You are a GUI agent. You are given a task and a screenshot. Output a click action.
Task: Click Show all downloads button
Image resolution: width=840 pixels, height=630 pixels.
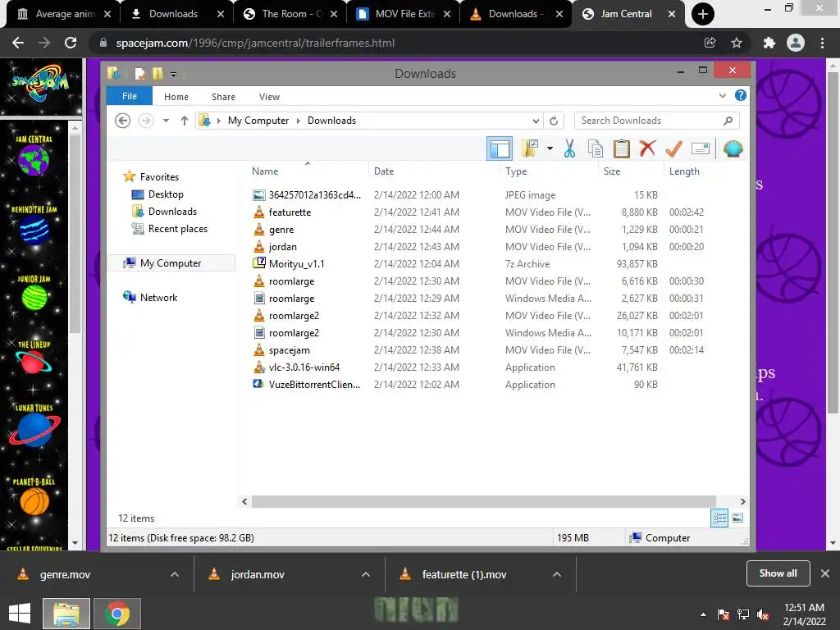point(778,573)
